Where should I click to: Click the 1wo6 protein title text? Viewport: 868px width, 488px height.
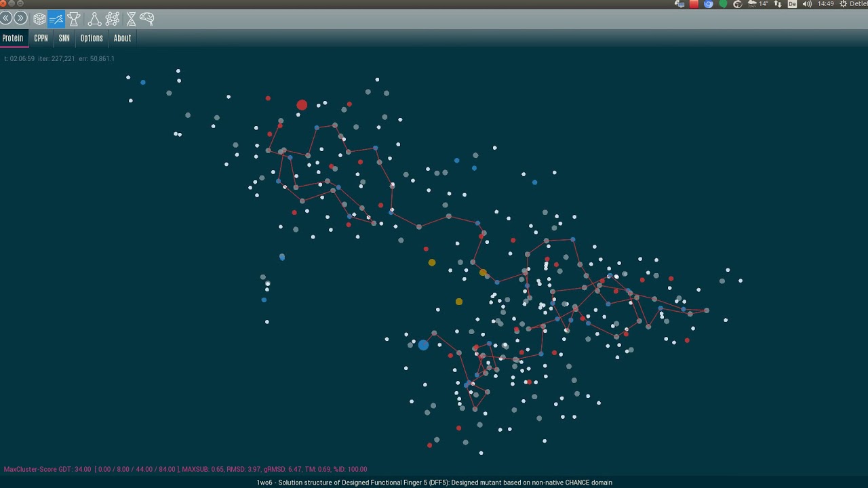434,483
